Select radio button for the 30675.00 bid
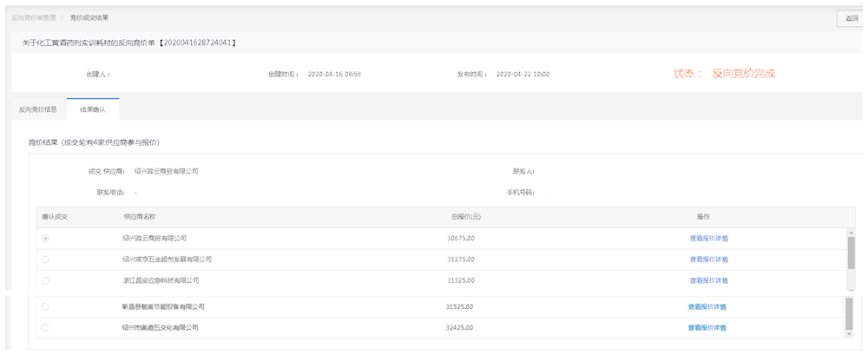868x355 pixels. 45,238
